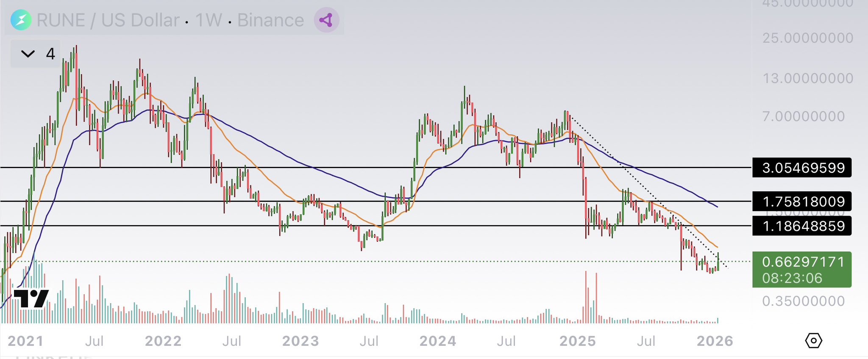The height and width of the screenshot is (359, 868).
Task: Click the RUNE / US Dollar symbol title
Action: point(108,20)
